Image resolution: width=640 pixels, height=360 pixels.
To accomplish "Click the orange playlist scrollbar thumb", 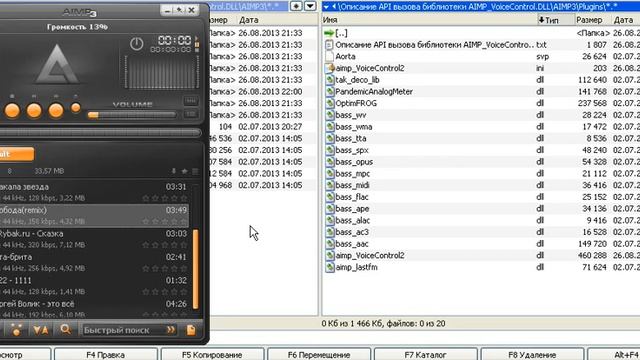I will tap(196, 269).
